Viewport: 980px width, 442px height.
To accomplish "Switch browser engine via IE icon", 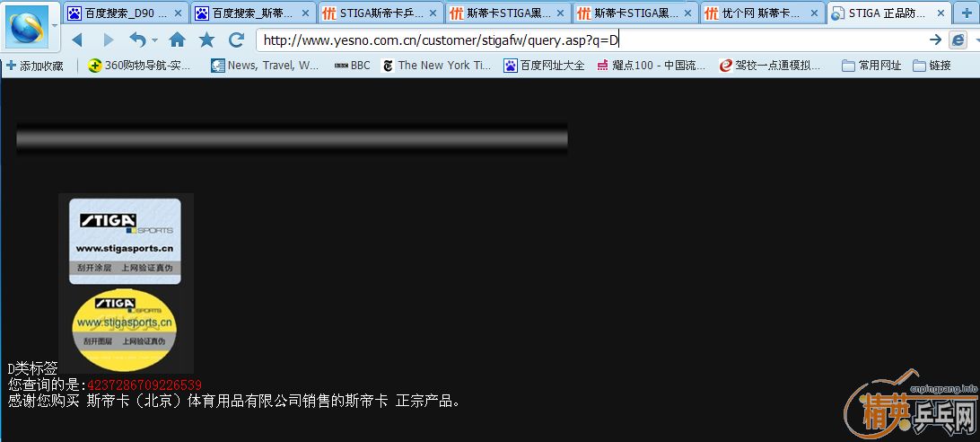I will click(x=958, y=40).
